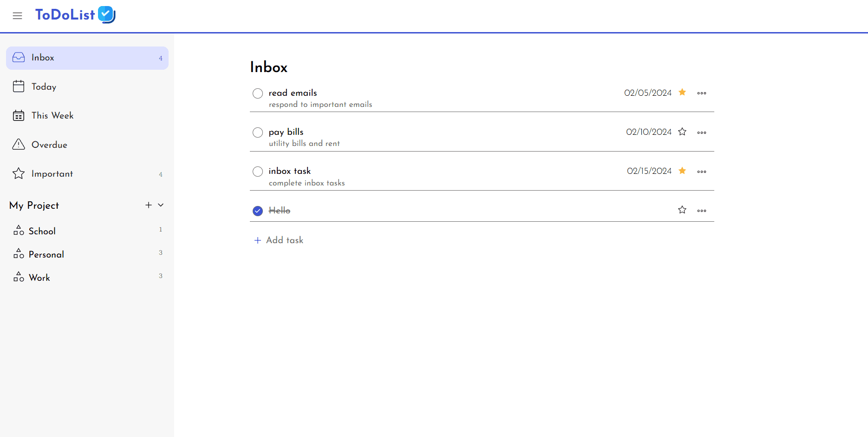
Task: Check off the 'pay bills' task
Action: coord(258,132)
